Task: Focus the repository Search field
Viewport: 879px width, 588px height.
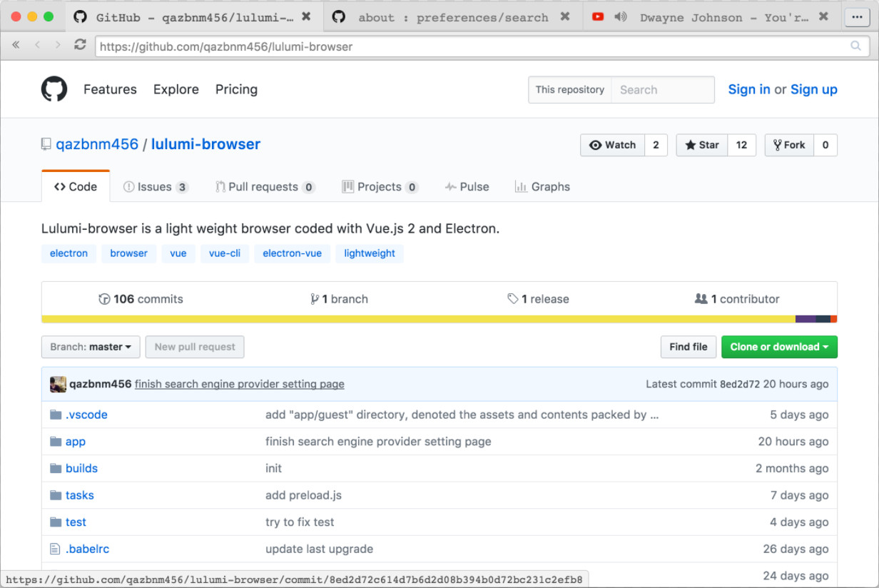Action: click(x=663, y=90)
